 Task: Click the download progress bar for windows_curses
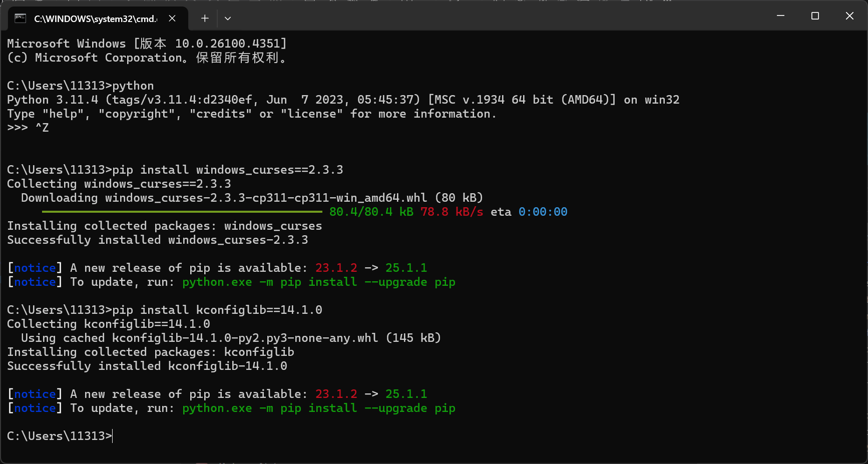[x=182, y=212]
